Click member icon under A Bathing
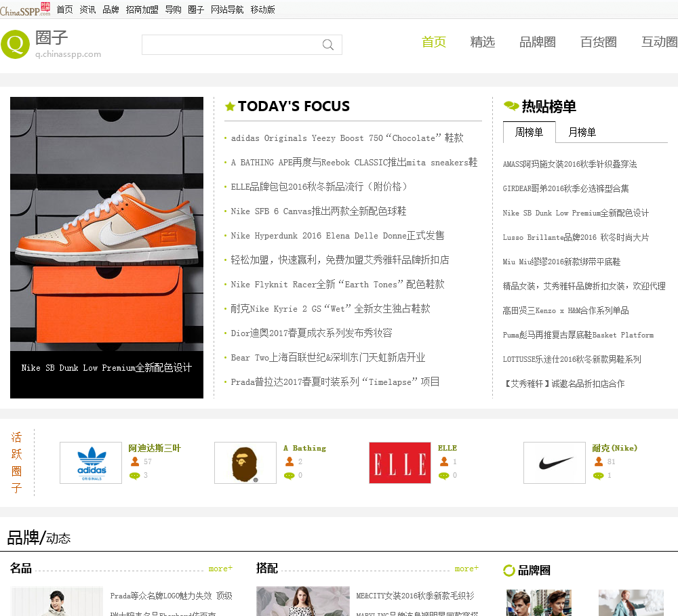This screenshot has height=616, width=678. click(x=290, y=461)
